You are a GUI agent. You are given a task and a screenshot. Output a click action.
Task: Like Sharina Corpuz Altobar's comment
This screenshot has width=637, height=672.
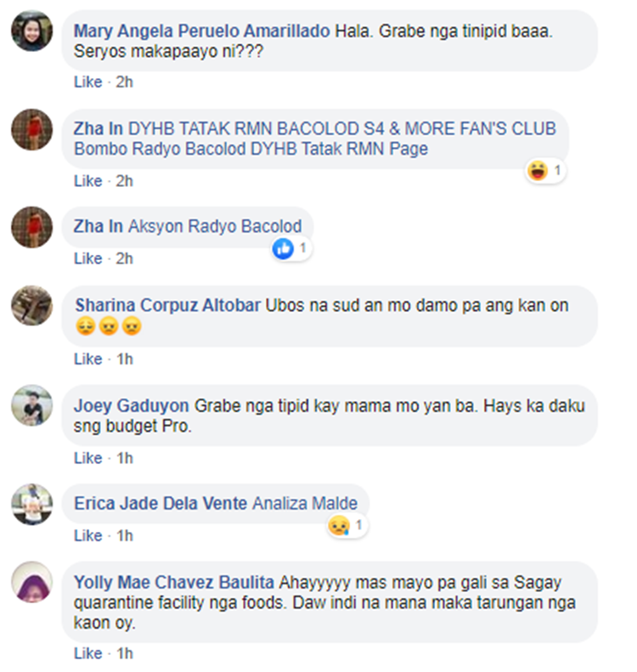click(87, 359)
